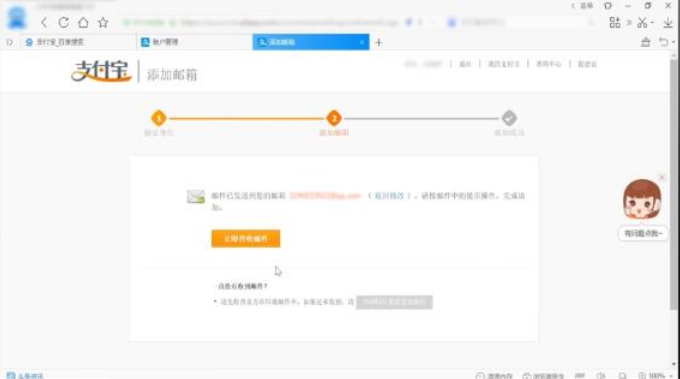Image resolution: width=680 pixels, height=379 pixels.
Task: Expand the dropdown beside the undo arrow
Action: (673, 42)
